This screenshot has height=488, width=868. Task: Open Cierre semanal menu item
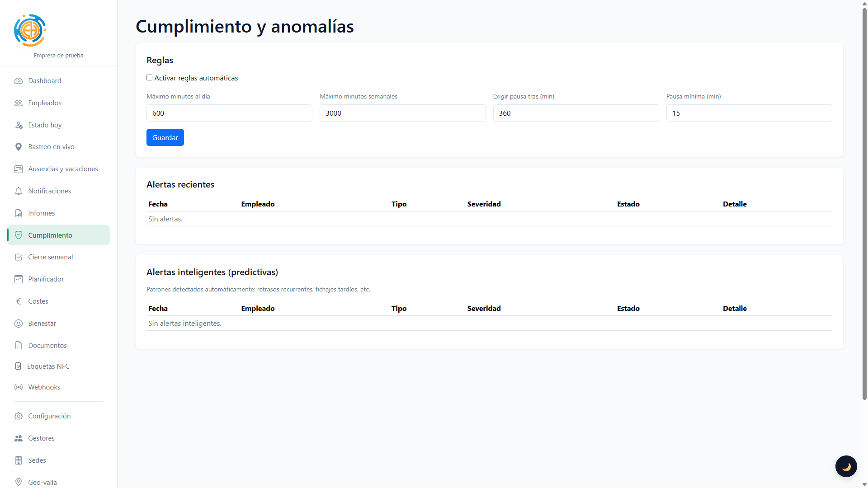[50, 257]
